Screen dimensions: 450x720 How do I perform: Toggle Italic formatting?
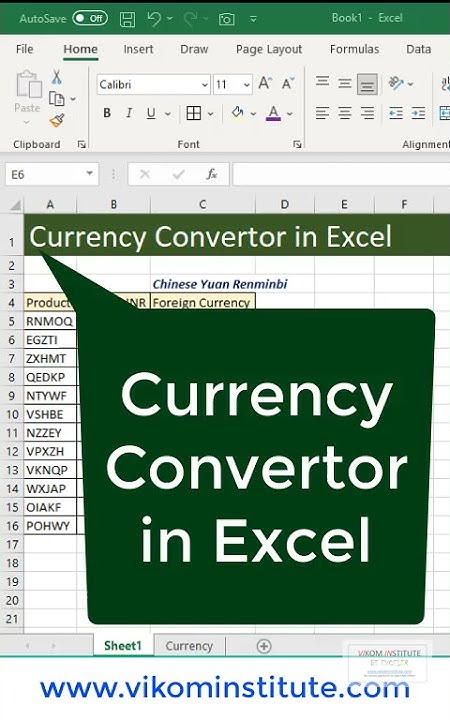(129, 113)
